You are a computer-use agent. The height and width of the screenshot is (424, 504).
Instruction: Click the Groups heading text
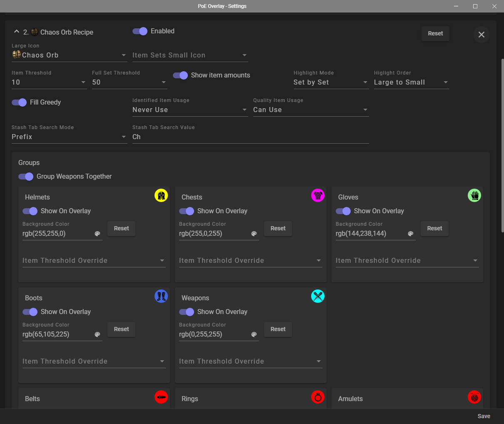29,163
